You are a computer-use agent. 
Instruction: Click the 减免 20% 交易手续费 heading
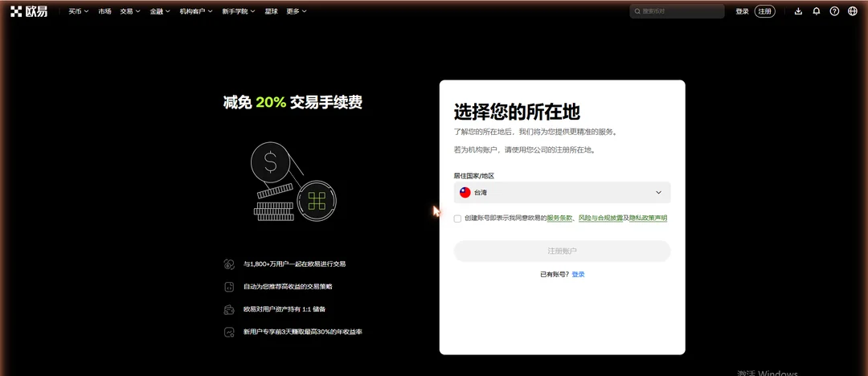(293, 102)
